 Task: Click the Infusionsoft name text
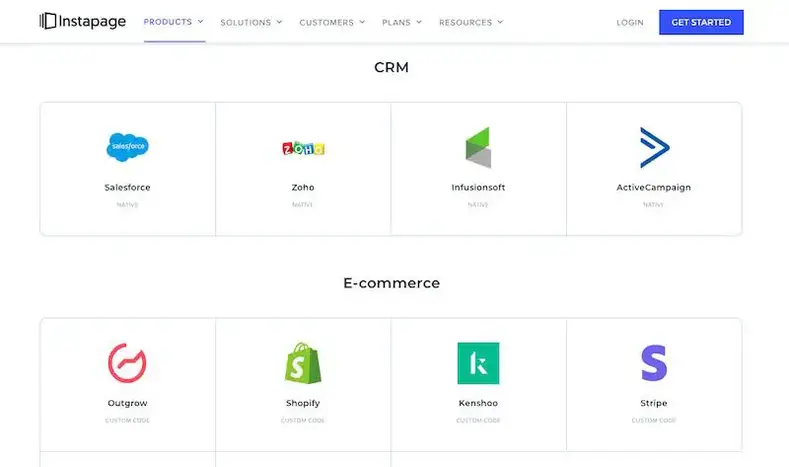478,187
